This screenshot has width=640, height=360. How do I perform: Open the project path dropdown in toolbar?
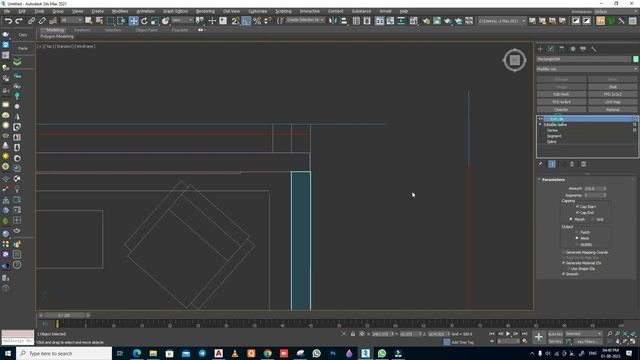502,21
